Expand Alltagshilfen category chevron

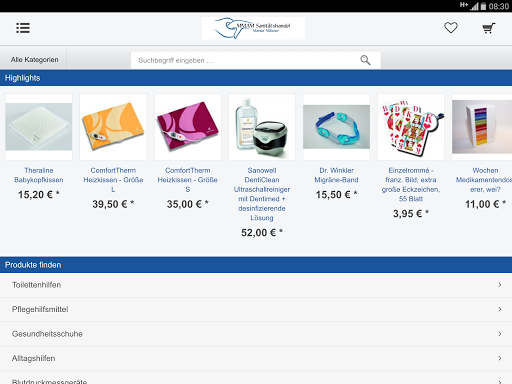click(x=500, y=358)
